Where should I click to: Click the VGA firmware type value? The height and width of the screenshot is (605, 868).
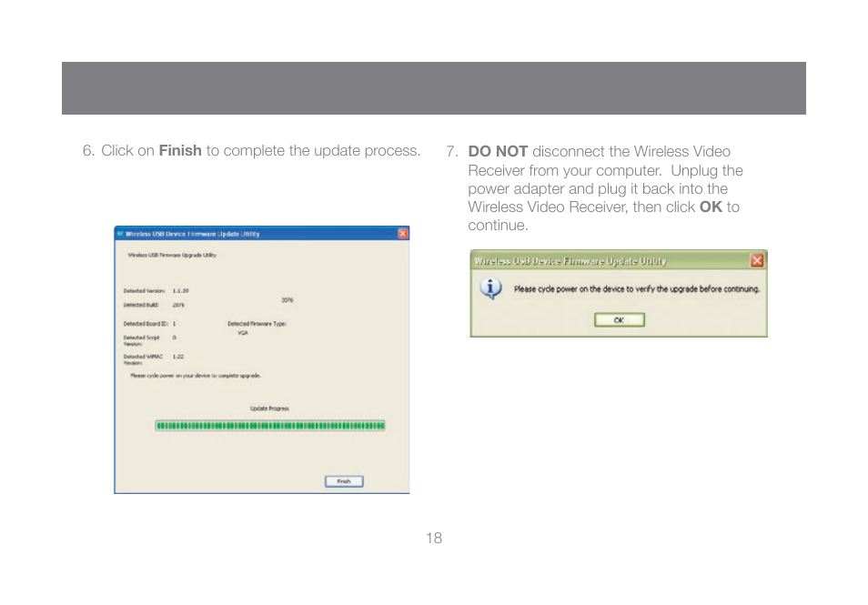click(x=242, y=333)
